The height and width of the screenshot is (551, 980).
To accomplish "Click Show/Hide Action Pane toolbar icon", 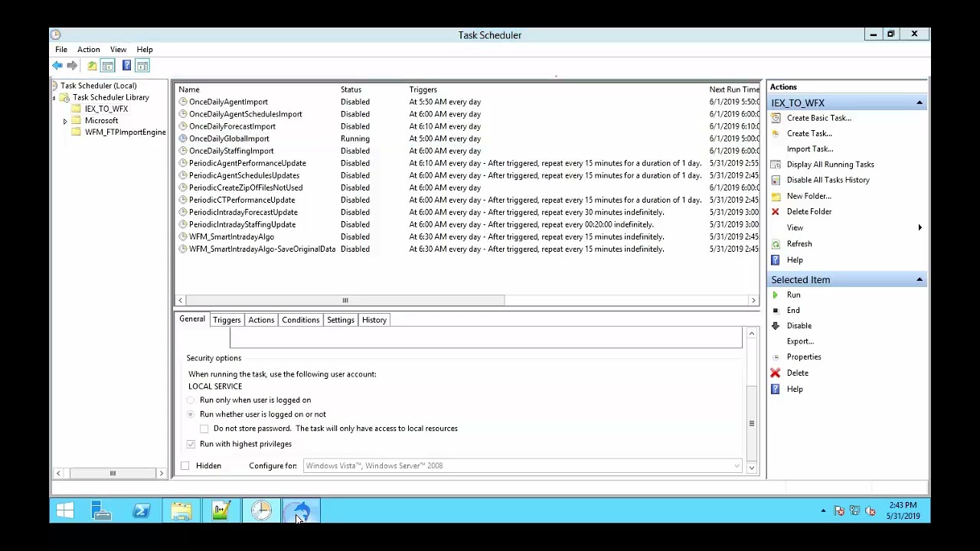I will click(142, 66).
